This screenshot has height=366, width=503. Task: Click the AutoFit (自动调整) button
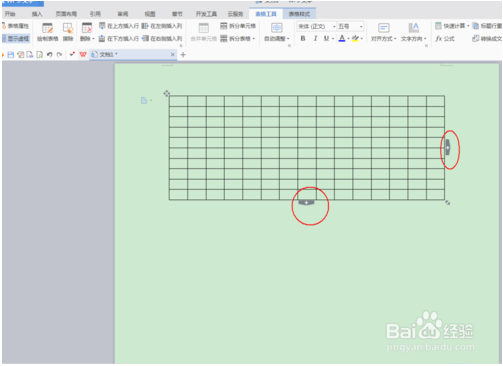click(x=277, y=32)
